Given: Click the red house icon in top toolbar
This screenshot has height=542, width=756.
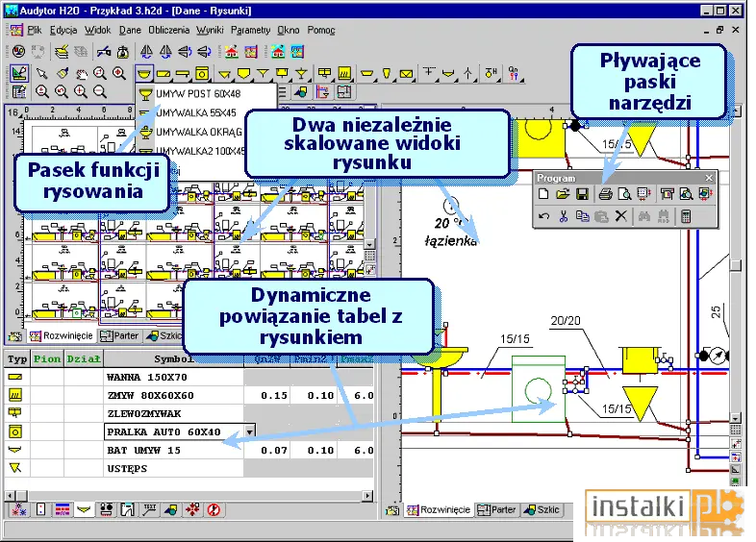Looking at the screenshot, I should [232, 52].
